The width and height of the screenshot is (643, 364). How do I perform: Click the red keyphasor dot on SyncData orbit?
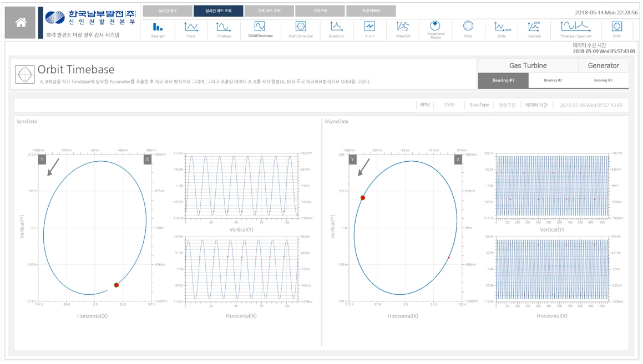tap(117, 285)
